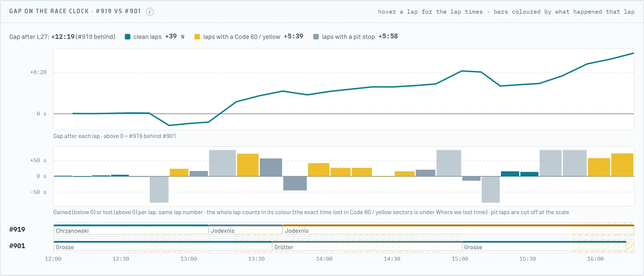The image size is (644, 276).
Task: Click the 'laps with a Code 60 / yellow' label
Action: point(242,37)
